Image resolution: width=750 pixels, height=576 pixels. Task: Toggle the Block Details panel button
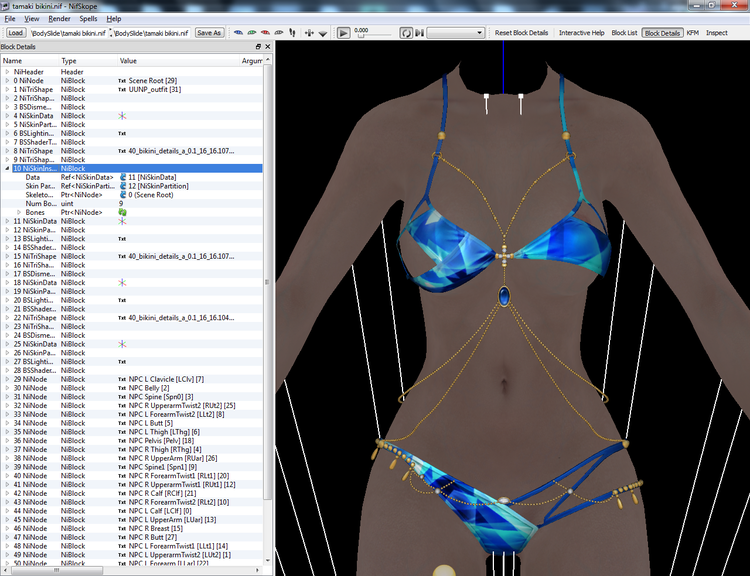tap(662, 33)
